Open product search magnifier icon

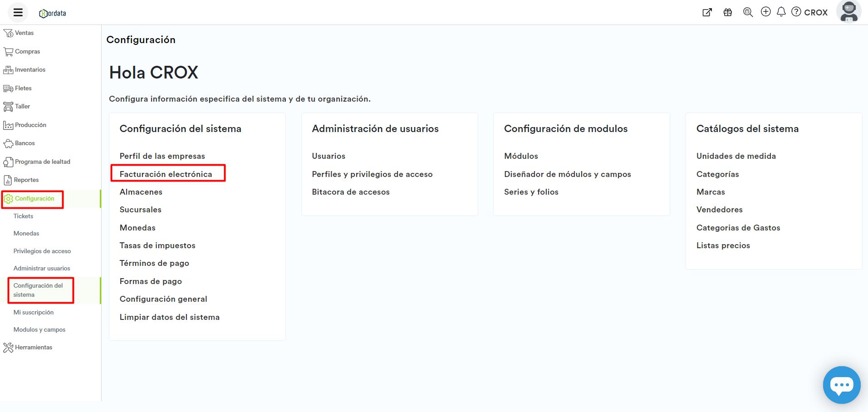point(747,12)
